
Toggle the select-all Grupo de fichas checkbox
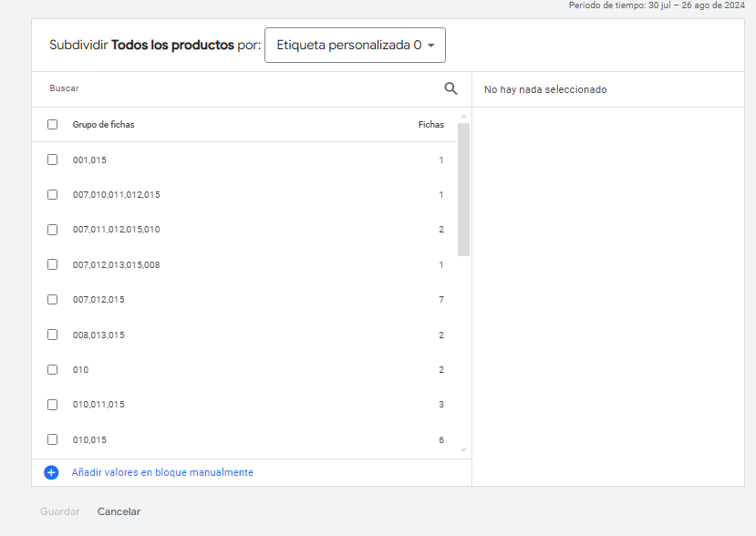(53, 124)
